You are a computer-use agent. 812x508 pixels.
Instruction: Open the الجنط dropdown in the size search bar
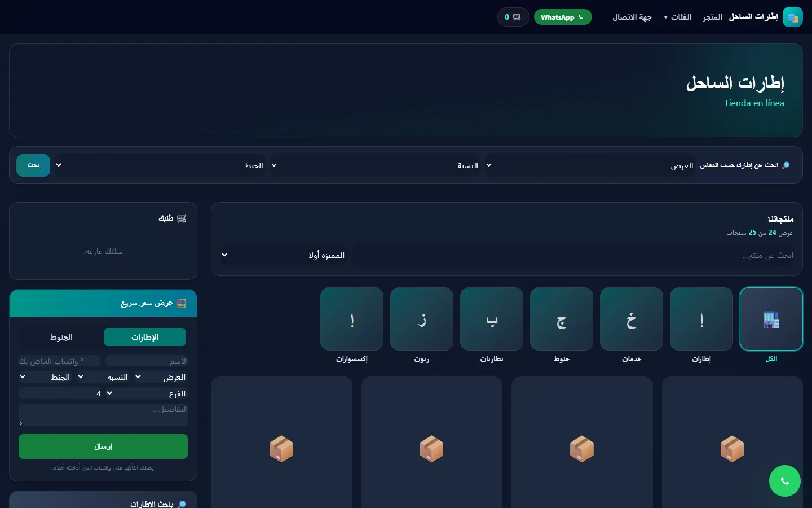(160, 165)
